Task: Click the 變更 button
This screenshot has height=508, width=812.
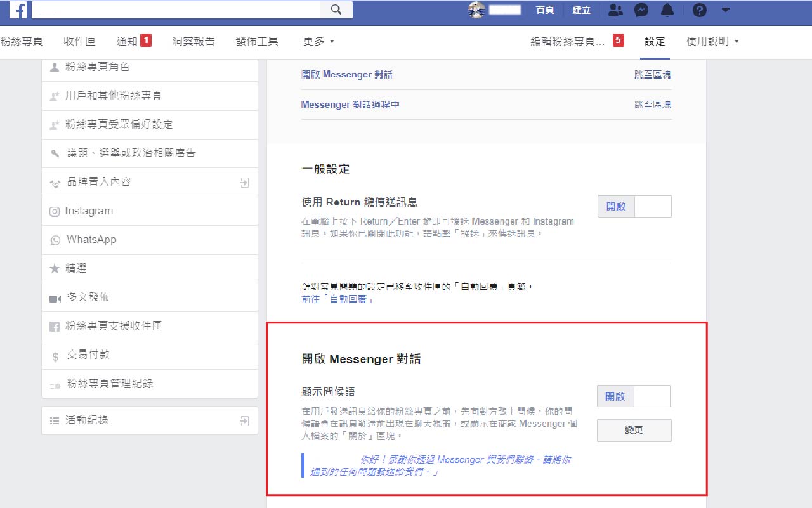Action: tap(634, 430)
